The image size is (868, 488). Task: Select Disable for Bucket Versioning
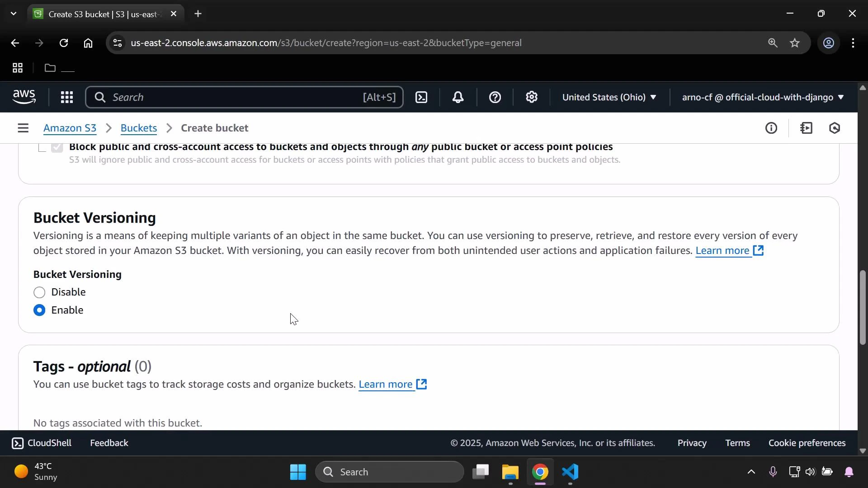click(x=39, y=292)
